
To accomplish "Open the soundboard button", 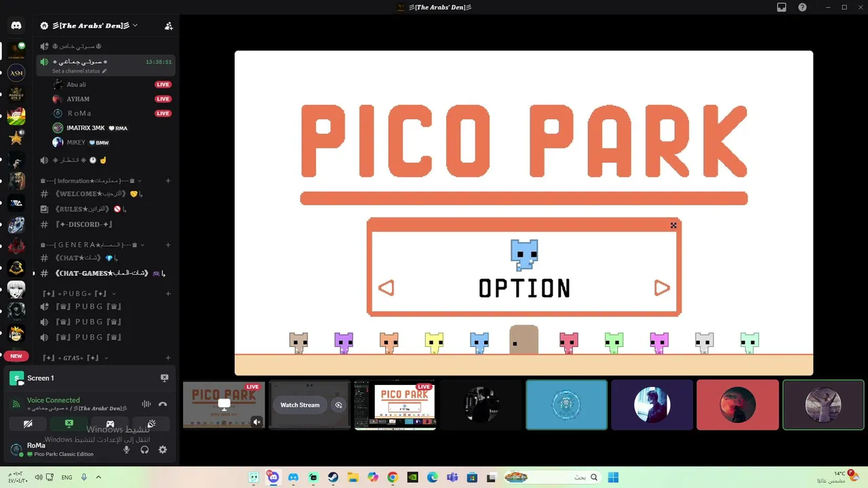I will click(x=151, y=424).
